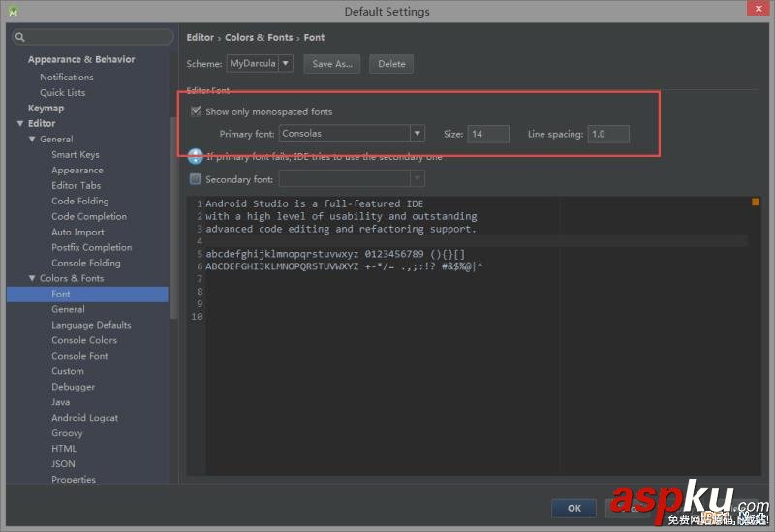Click the settings search field

93,37
